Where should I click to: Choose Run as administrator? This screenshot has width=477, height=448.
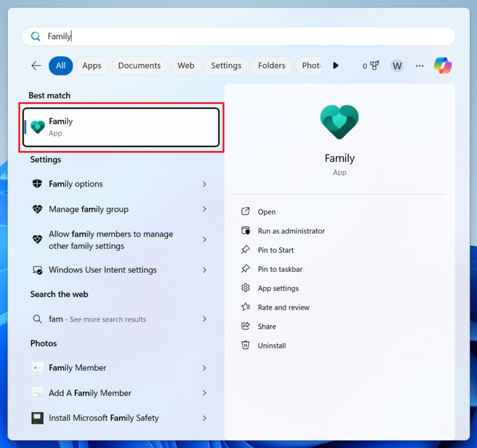pos(292,231)
